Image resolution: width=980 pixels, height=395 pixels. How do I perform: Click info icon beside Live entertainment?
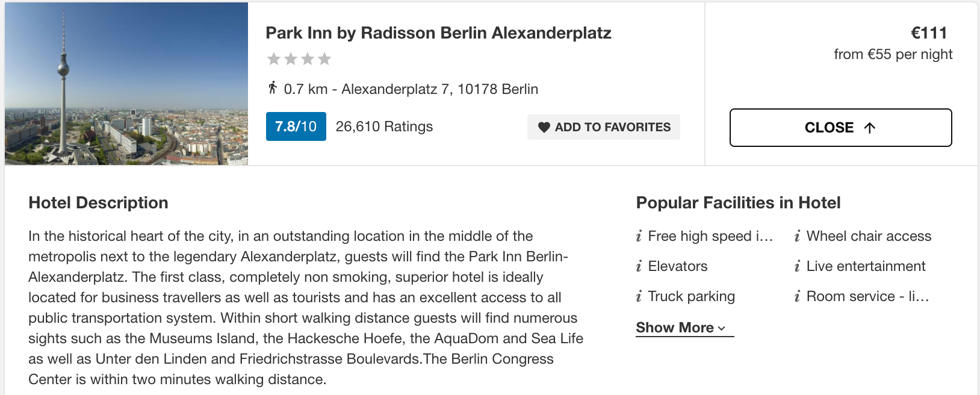(797, 266)
